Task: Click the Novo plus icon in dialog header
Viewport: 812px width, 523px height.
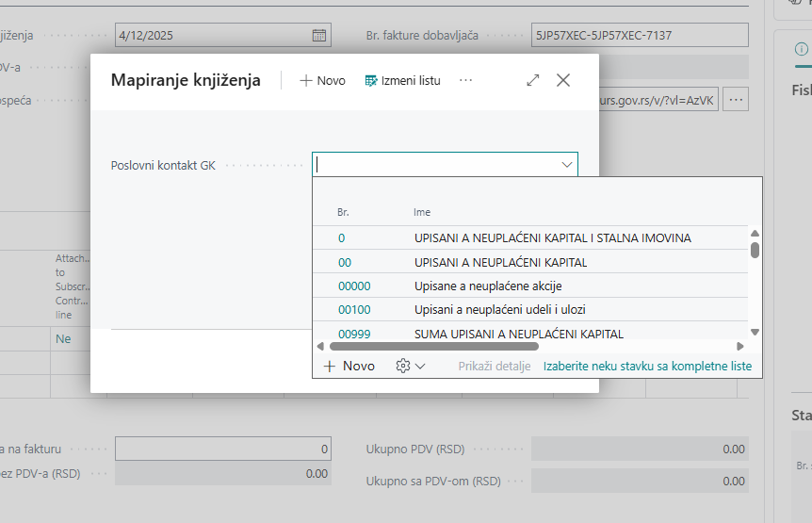Action: (306, 81)
